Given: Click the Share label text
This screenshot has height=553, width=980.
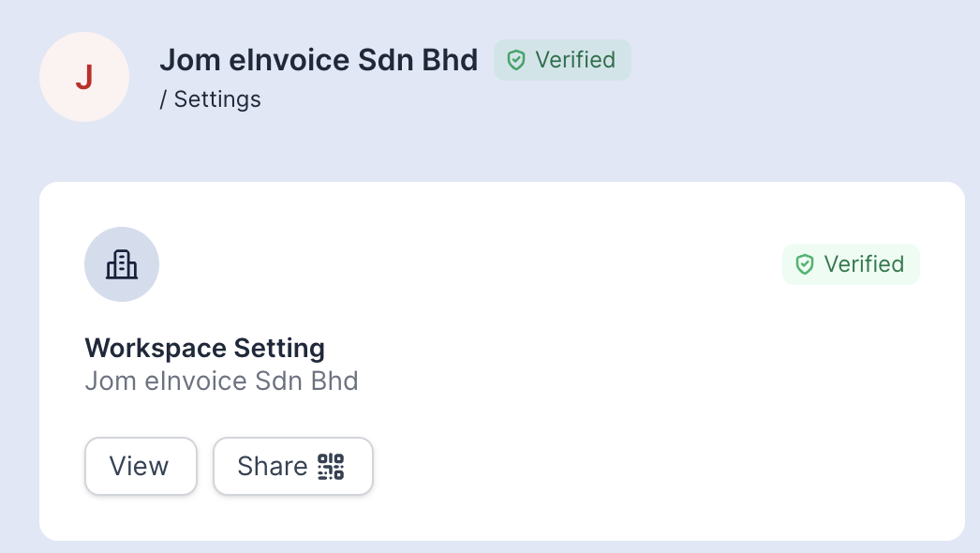Looking at the screenshot, I should tap(273, 466).
